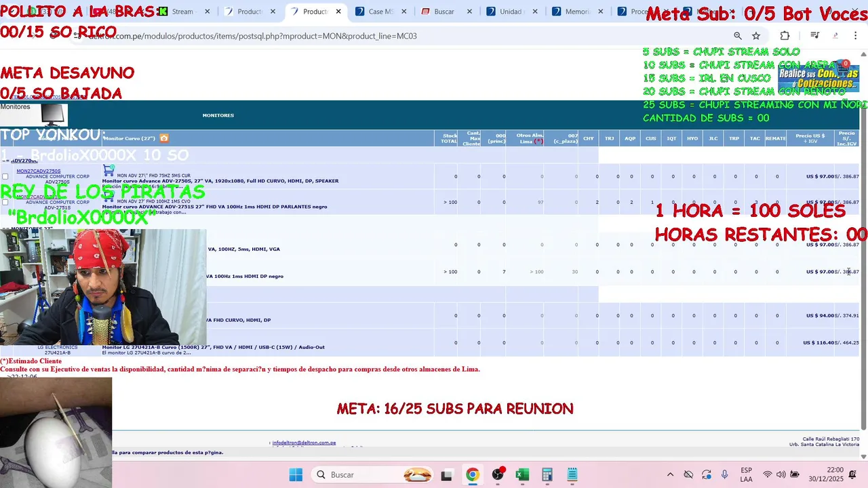Close the Case MS browser tab
The image size is (868, 488).
tap(403, 12)
